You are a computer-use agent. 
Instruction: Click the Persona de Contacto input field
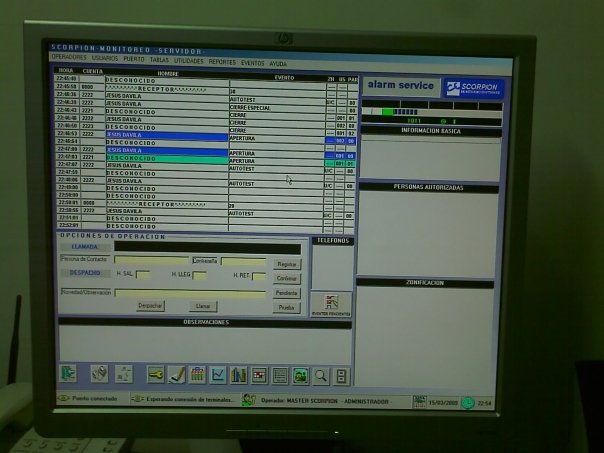point(150,261)
